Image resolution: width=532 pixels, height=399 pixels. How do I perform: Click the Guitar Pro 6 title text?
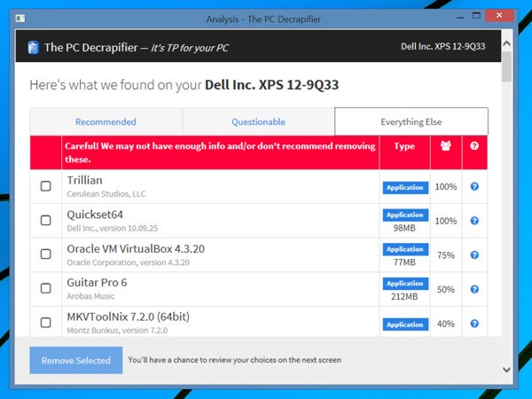pyautogui.click(x=97, y=283)
